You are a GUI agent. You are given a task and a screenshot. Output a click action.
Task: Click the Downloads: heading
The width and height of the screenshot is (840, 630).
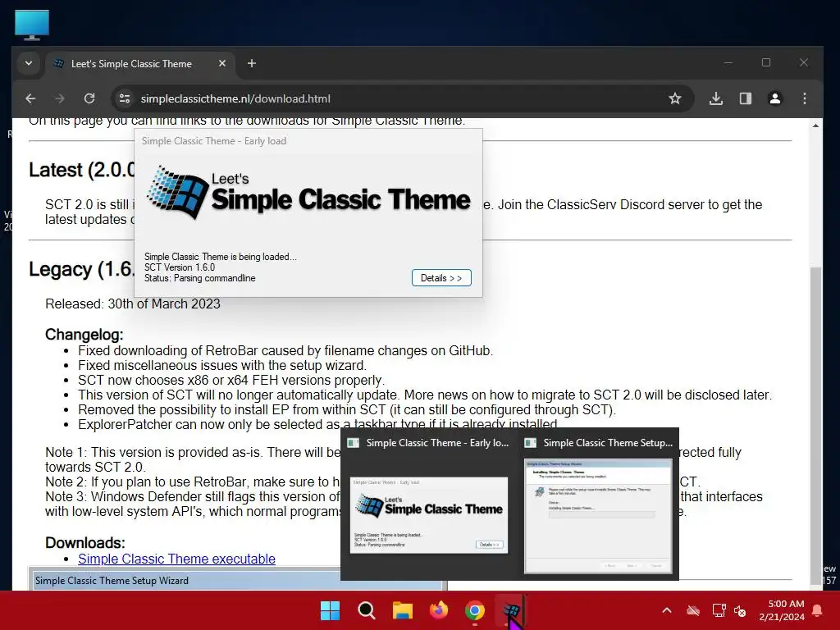[85, 543]
